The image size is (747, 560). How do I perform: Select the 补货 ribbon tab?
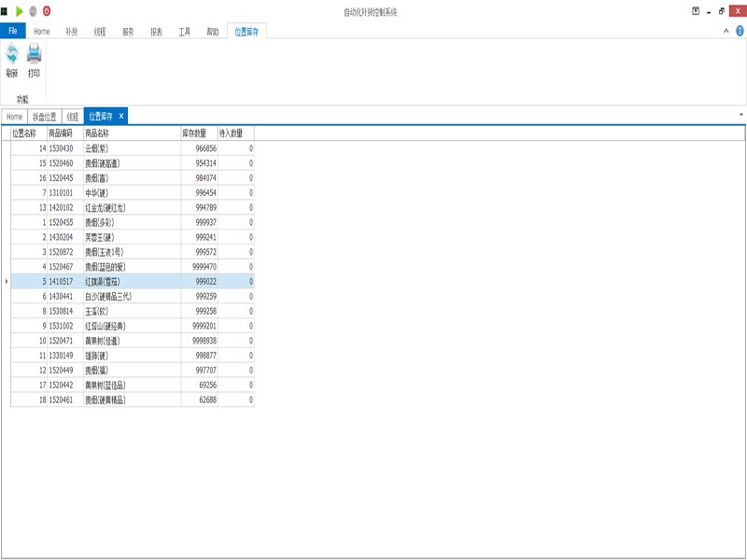(72, 31)
